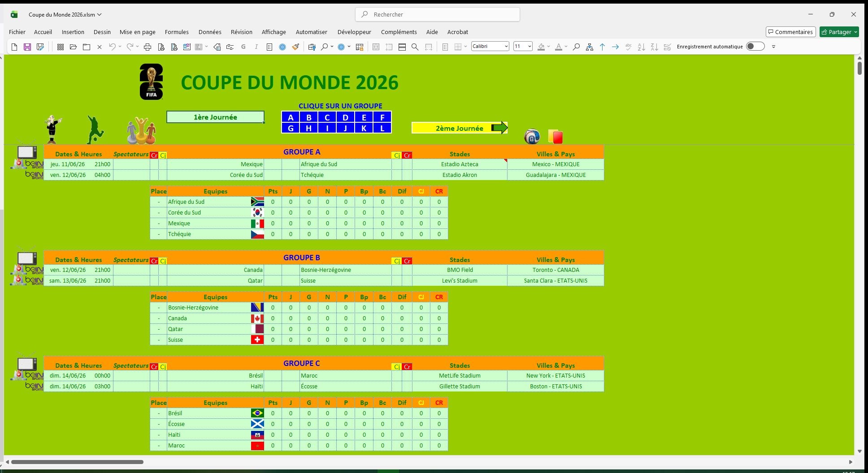868x473 pixels.
Task: Click the referee whistle icon
Action: [53, 129]
